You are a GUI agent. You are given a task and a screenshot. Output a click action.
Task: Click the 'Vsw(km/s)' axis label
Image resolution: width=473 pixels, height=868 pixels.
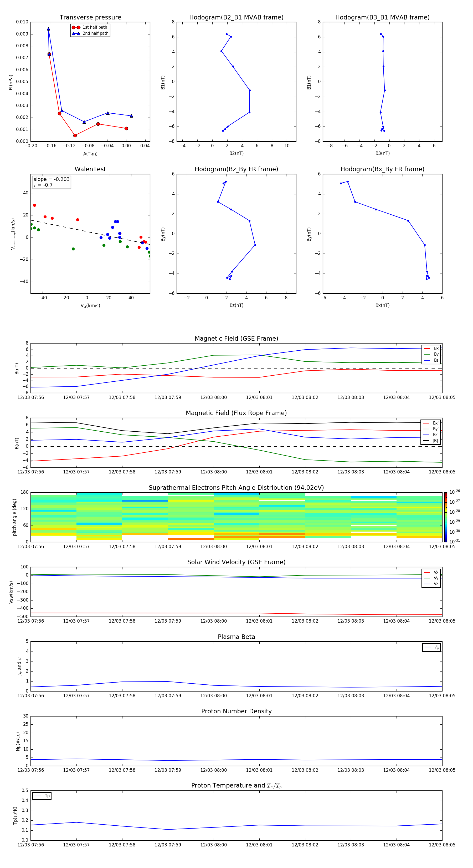(x=11, y=592)
